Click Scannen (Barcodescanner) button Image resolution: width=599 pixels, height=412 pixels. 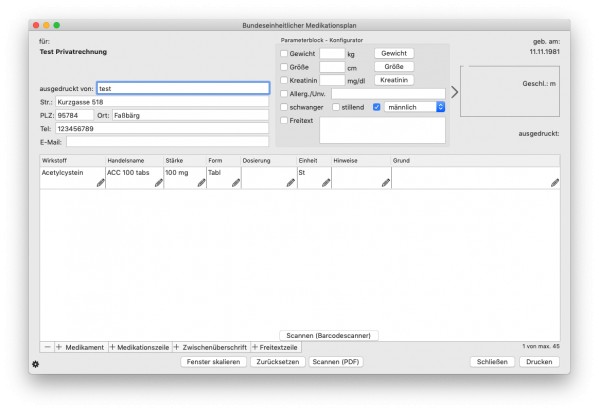[x=329, y=335]
